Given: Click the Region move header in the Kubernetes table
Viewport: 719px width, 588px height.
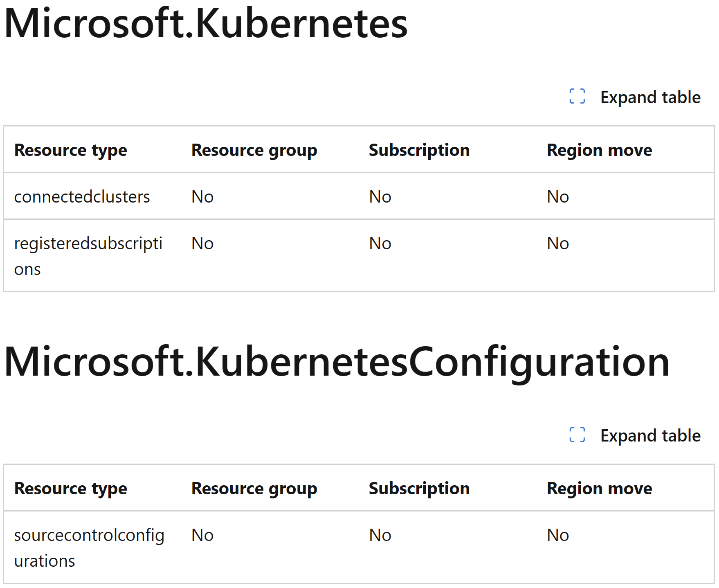Looking at the screenshot, I should (599, 150).
